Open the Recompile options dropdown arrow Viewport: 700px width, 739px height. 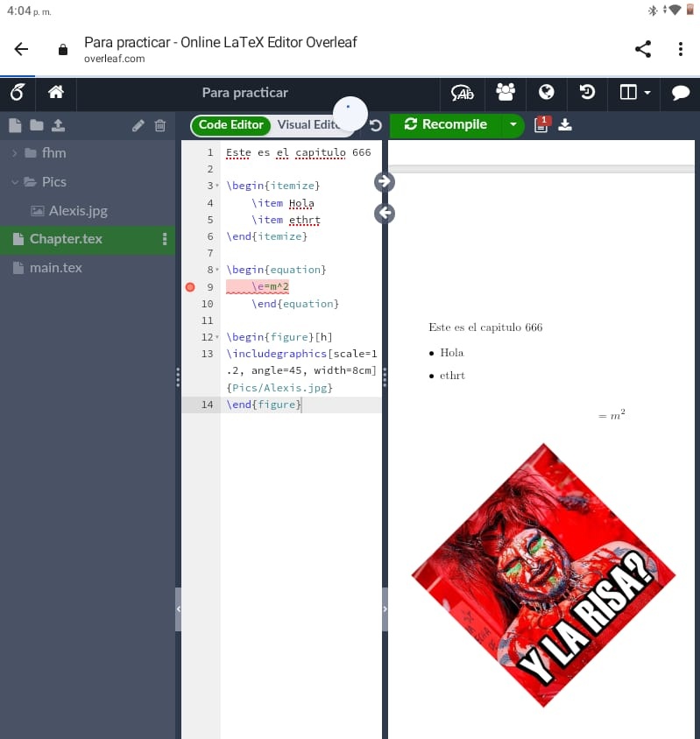pyautogui.click(x=513, y=125)
